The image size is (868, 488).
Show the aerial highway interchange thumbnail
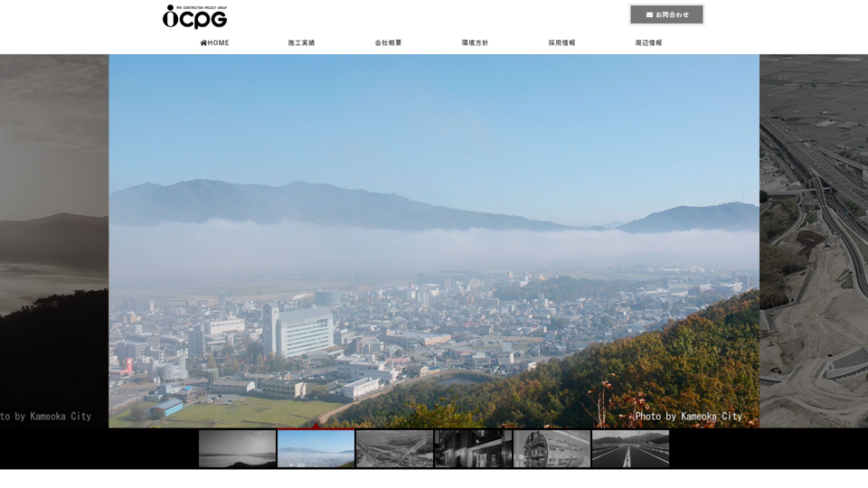point(394,448)
